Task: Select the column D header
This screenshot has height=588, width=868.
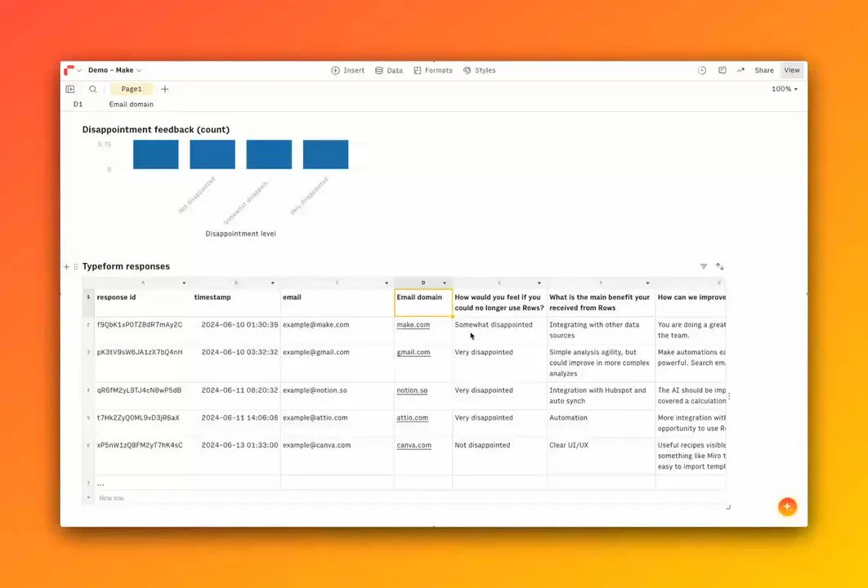Action: [423, 283]
